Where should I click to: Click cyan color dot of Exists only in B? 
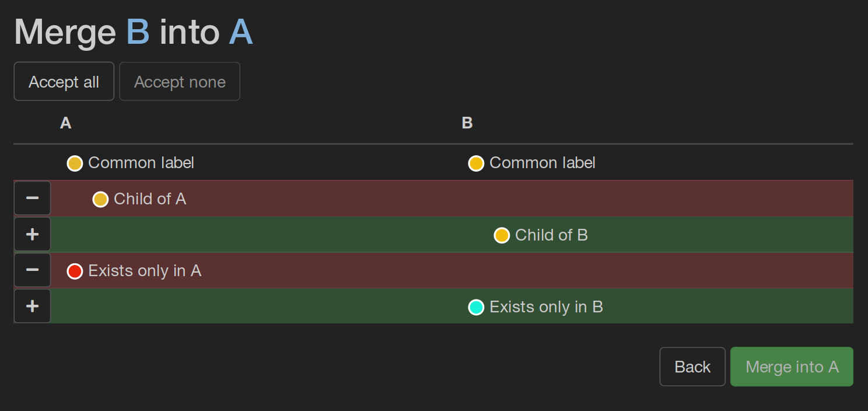pyautogui.click(x=476, y=307)
